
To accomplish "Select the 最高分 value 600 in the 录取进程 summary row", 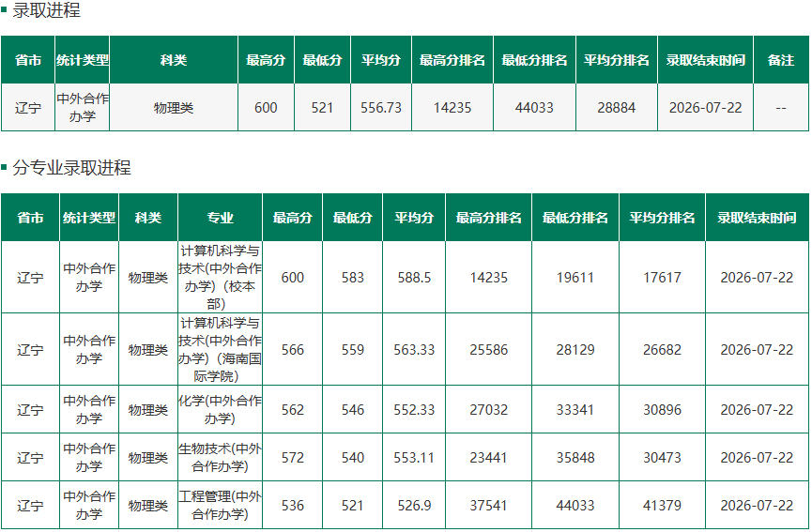I will [x=266, y=108].
